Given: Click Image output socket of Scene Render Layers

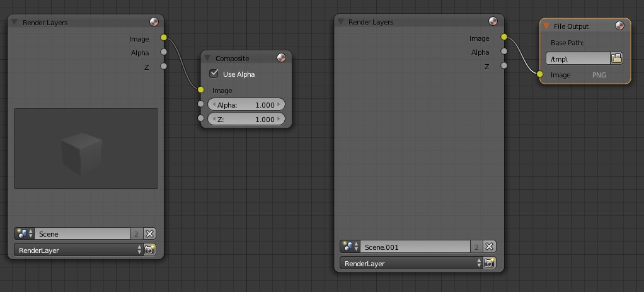Looking at the screenshot, I should pos(164,38).
